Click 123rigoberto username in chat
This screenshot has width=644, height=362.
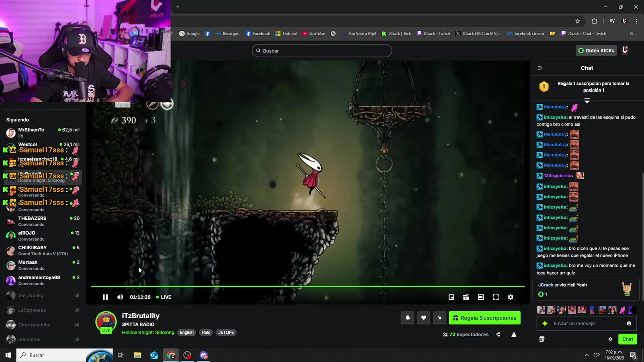tap(558, 176)
